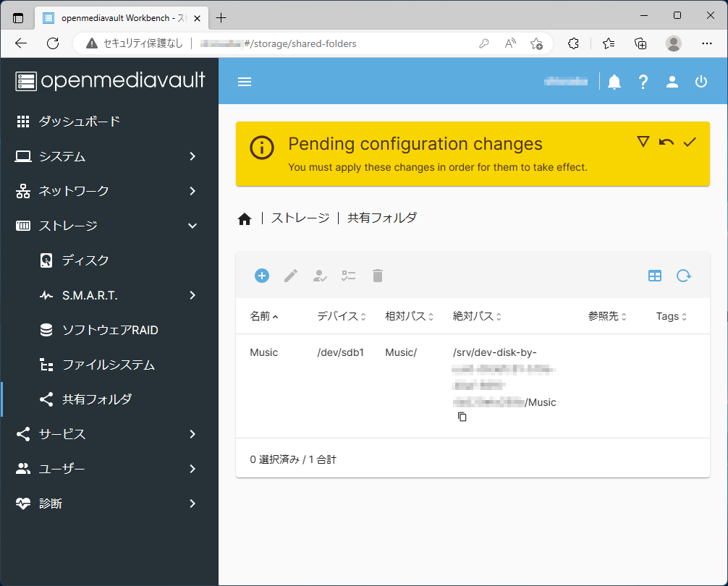The height and width of the screenshot is (586, 728).
Task: Reload the shared folders table
Action: pos(683,276)
